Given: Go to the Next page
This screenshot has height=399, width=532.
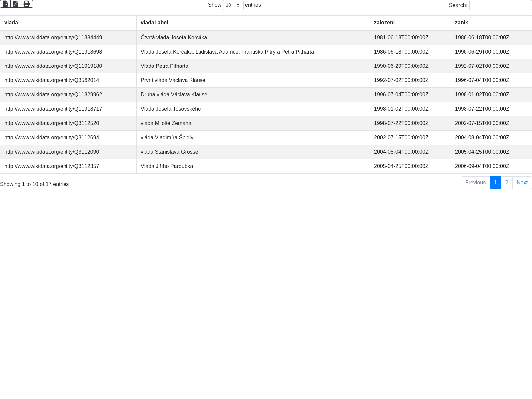Looking at the screenshot, I should coord(522,183).
